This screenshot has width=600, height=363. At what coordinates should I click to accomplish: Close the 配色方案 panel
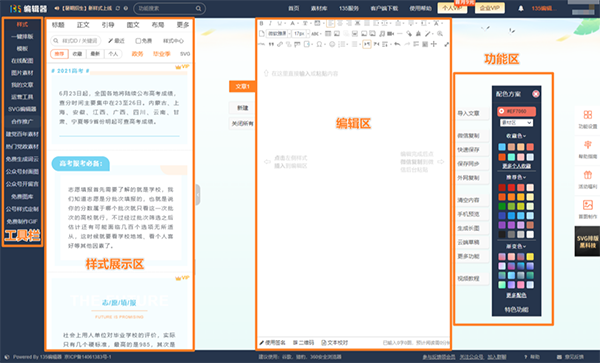[x=536, y=94]
